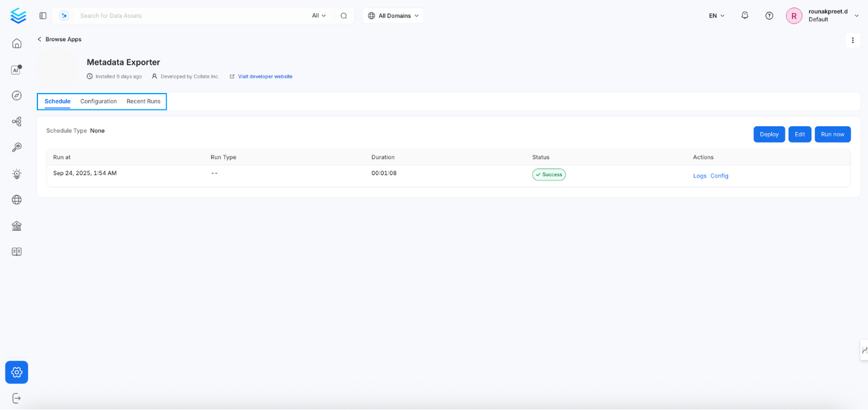Open Settings via the gear icon
Image resolution: width=868 pixels, height=410 pixels.
[x=16, y=372]
